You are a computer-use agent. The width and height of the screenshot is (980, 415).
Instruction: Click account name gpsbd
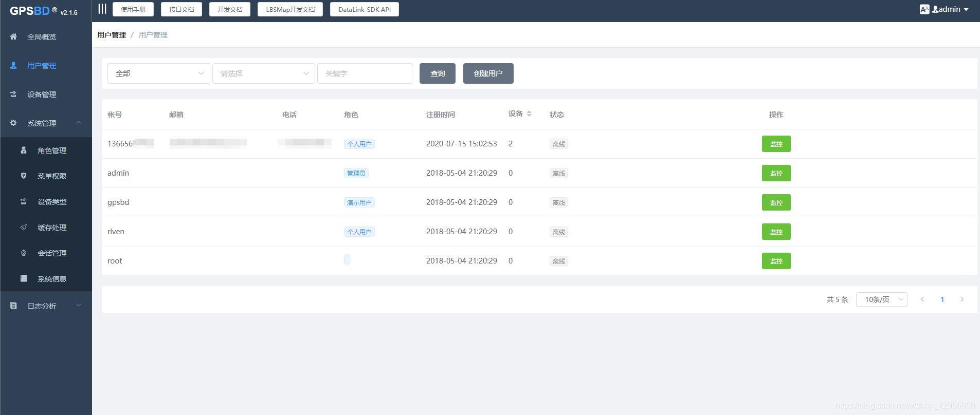click(x=118, y=202)
